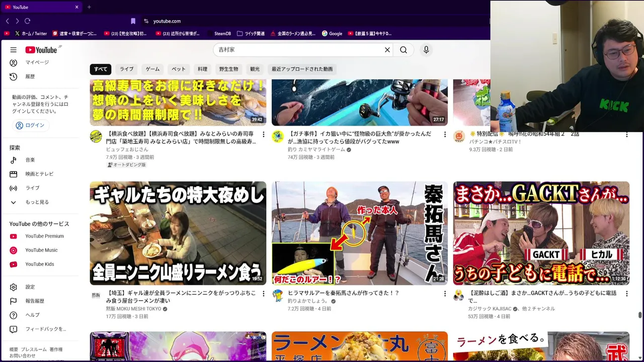The height and width of the screenshot is (362, 644).
Task: Open 【ガチ事件】イカ狙い video title
Action: tap(360, 138)
